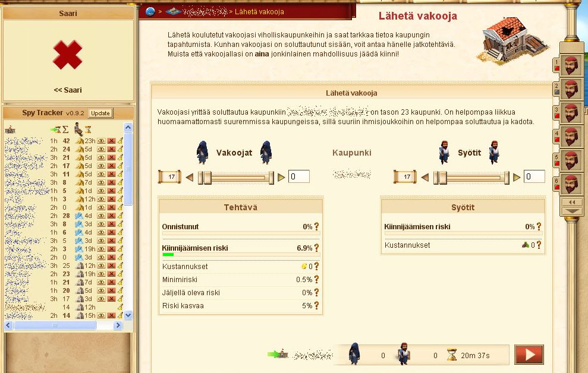The image size is (588, 373).
Task: Click a gold money bag icon in Spy Tracker
Action: (x=120, y=141)
